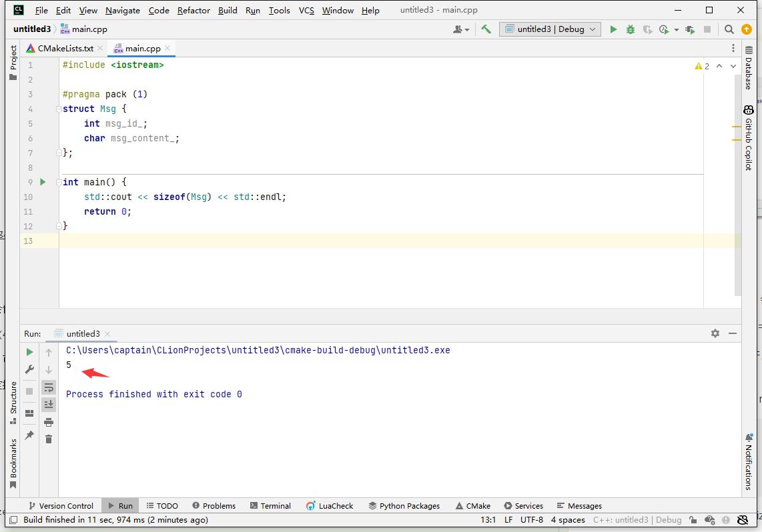Click the run gutter icon beside main()
Image resolution: width=762 pixels, height=532 pixels.
43,182
